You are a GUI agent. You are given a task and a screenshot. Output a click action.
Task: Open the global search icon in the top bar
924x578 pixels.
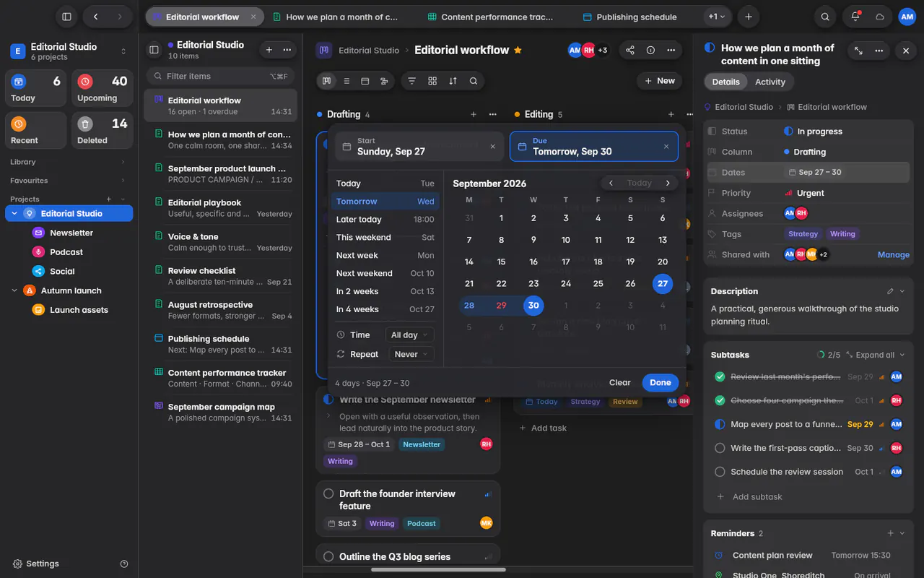click(x=825, y=17)
